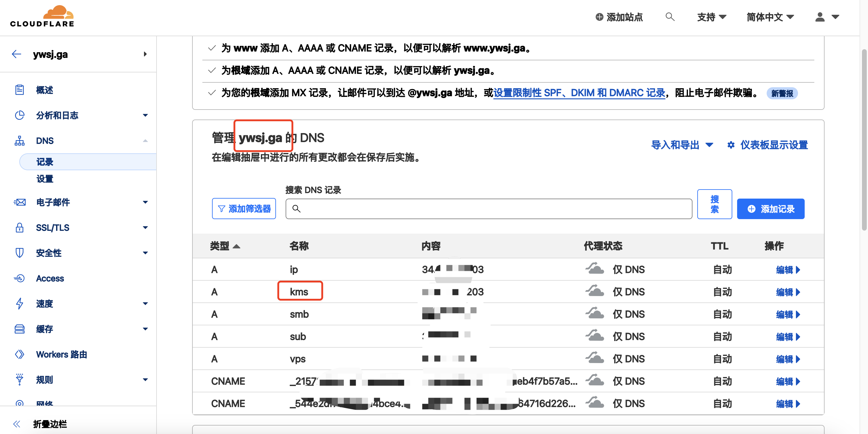Toggle proxy cloud for the kms record

(x=594, y=291)
